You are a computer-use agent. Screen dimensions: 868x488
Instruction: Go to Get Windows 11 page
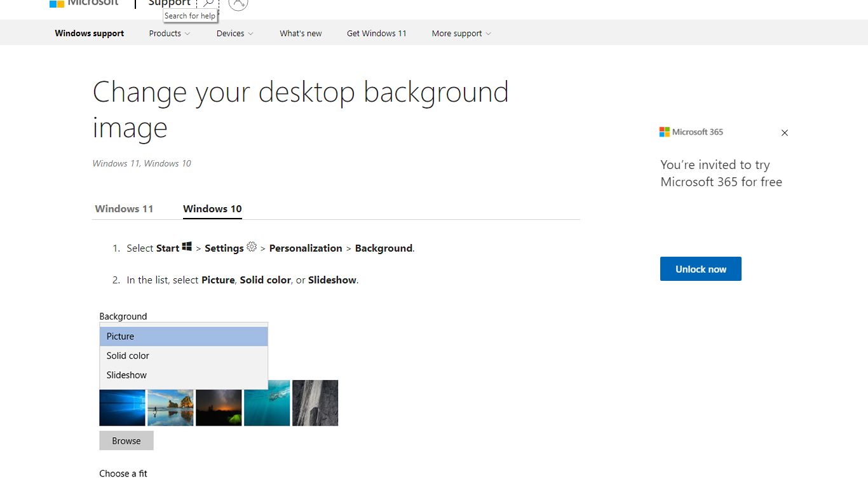(x=377, y=34)
